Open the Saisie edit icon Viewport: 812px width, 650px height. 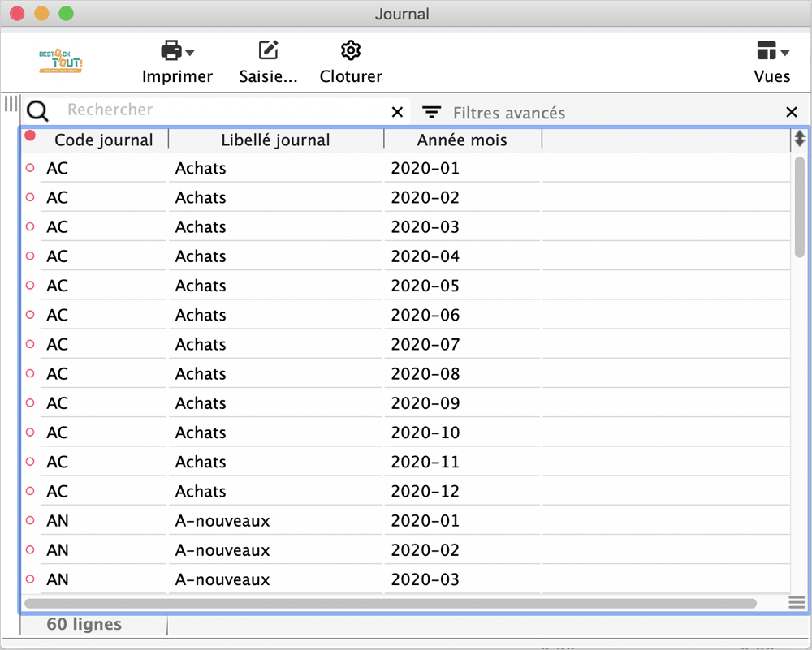[x=268, y=50]
